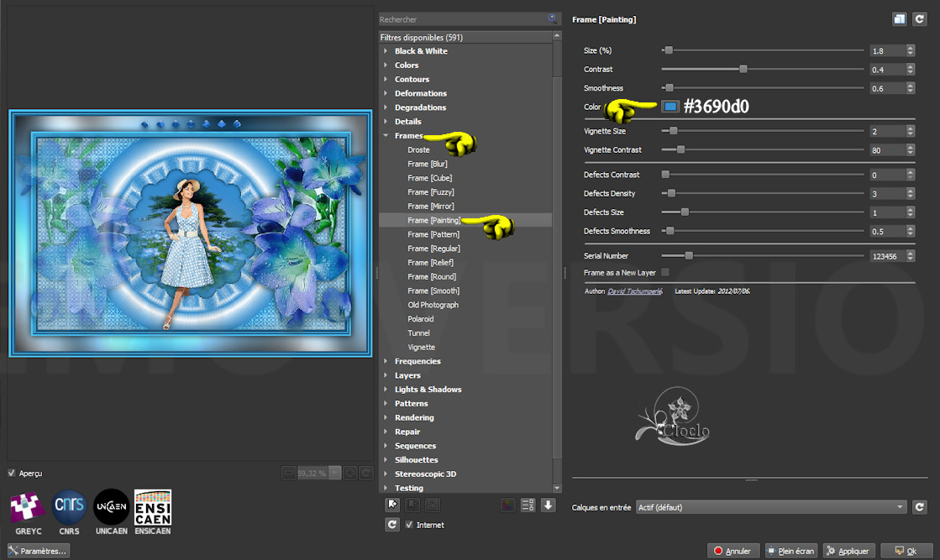This screenshot has height=560, width=940.
Task: Click the Appliquer button
Action: (848, 551)
